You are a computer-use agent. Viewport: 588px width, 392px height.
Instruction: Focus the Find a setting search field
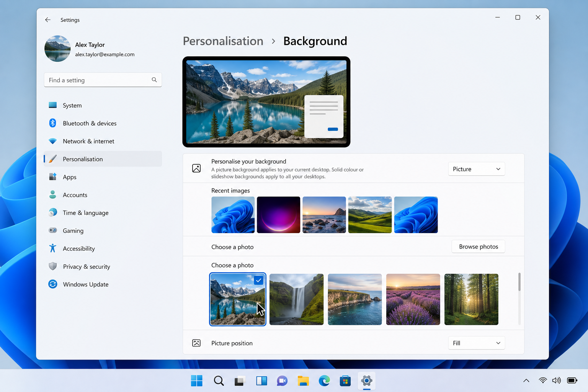pos(103,80)
